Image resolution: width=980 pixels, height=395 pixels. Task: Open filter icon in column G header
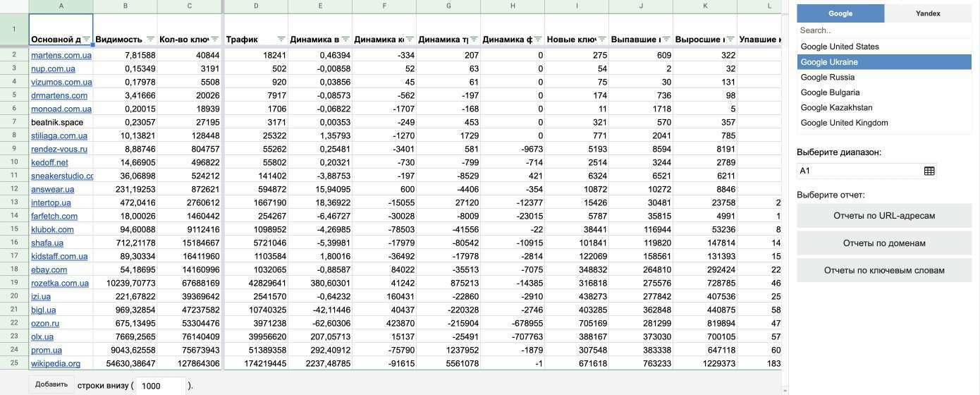(x=474, y=39)
